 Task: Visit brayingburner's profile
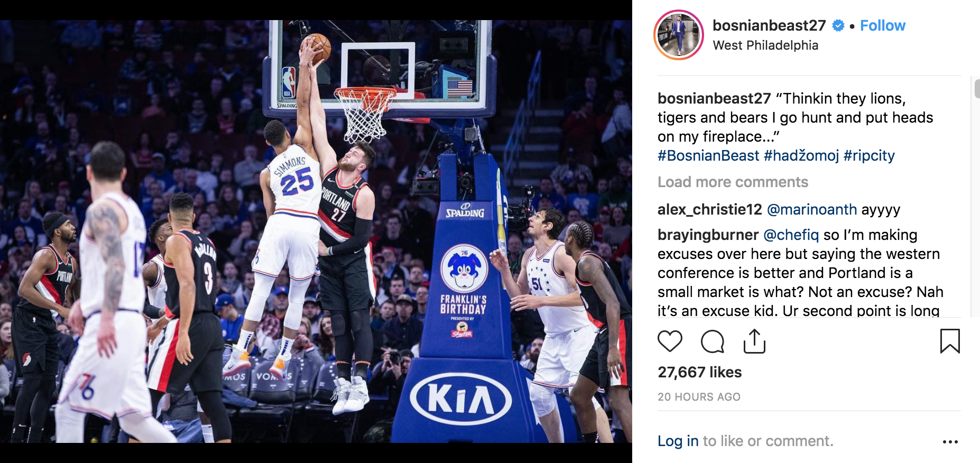(708, 235)
